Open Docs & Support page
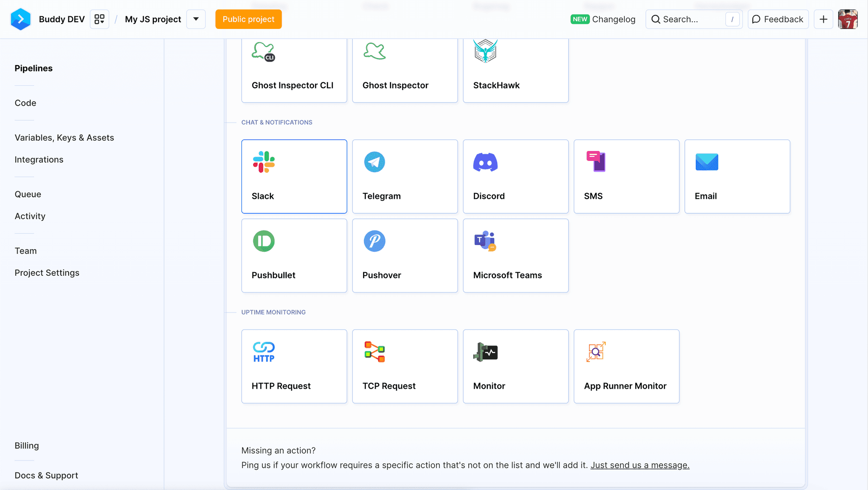Viewport: 868px width, 490px height. point(47,475)
